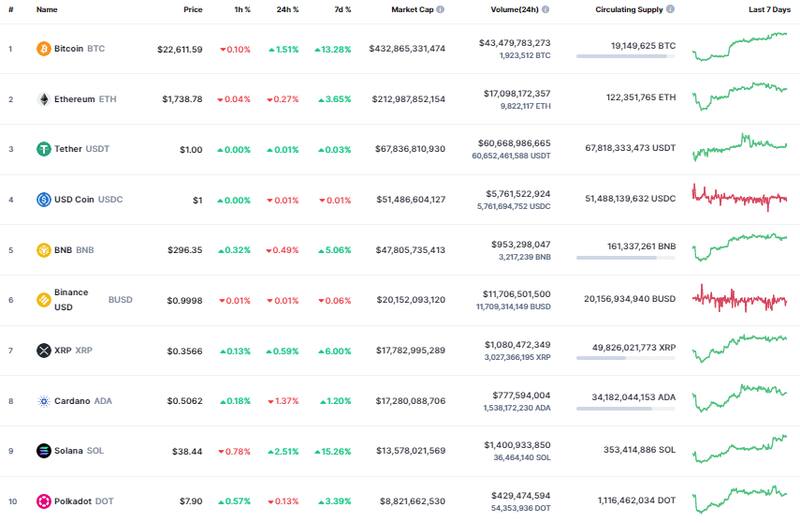The image size is (800, 523).
Task: Sort the table by Price column
Action: tap(192, 9)
